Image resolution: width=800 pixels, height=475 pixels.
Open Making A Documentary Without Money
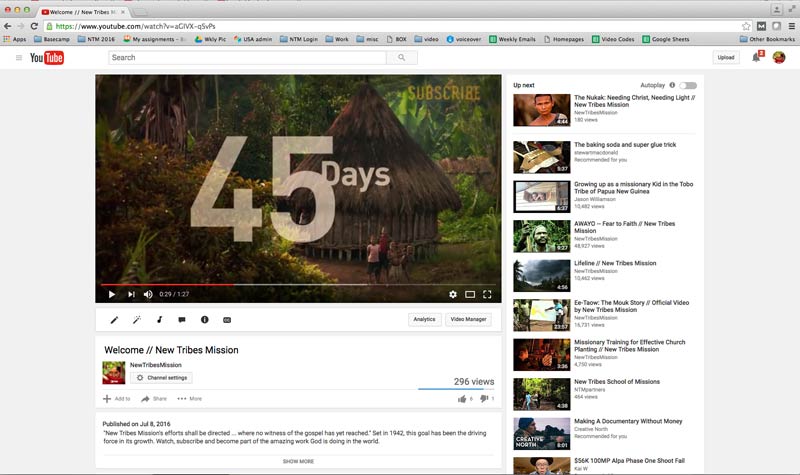(628, 421)
